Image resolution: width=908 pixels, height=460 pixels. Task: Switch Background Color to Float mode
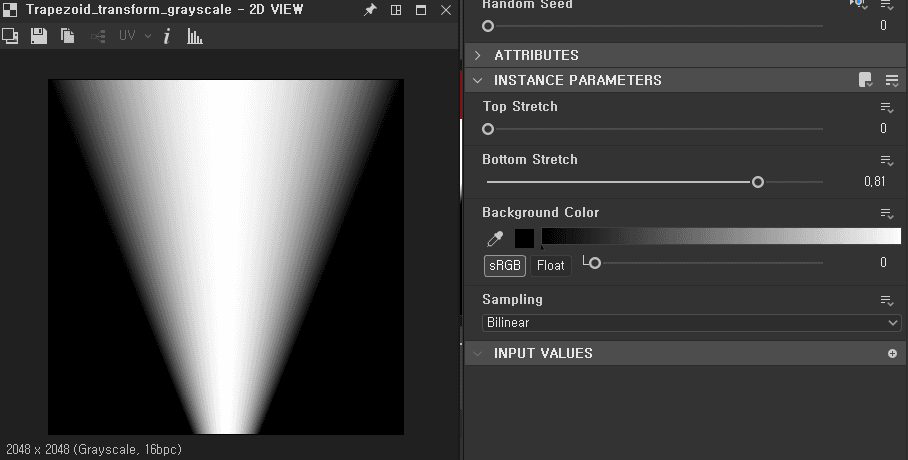551,266
